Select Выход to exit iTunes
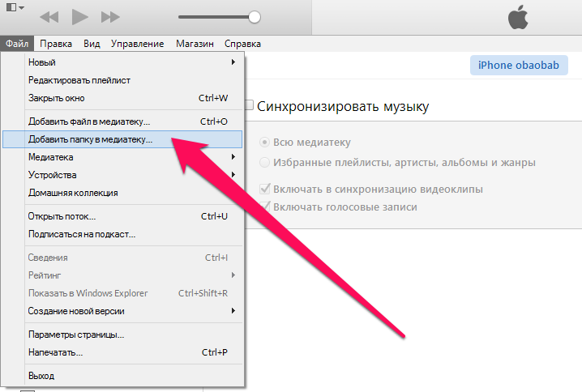This screenshot has height=392, width=582. [x=41, y=376]
